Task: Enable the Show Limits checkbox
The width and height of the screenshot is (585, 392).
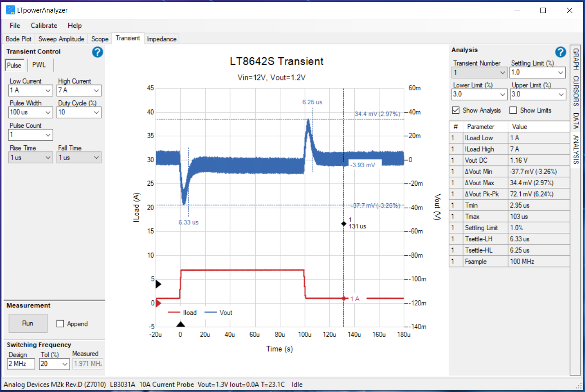Action: coord(513,110)
